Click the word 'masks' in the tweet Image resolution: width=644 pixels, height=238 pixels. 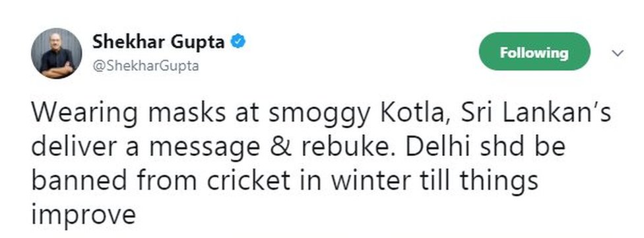187,113
